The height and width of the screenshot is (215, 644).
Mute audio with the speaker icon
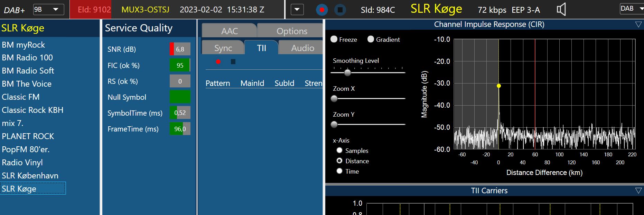561,10
